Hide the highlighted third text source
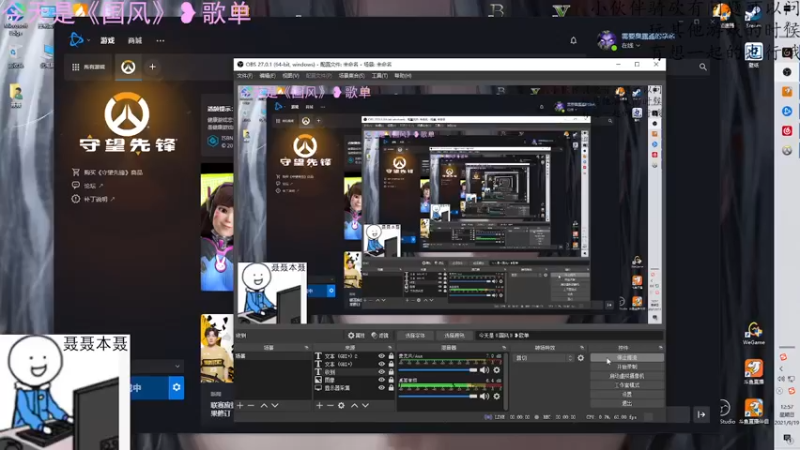 tap(381, 372)
